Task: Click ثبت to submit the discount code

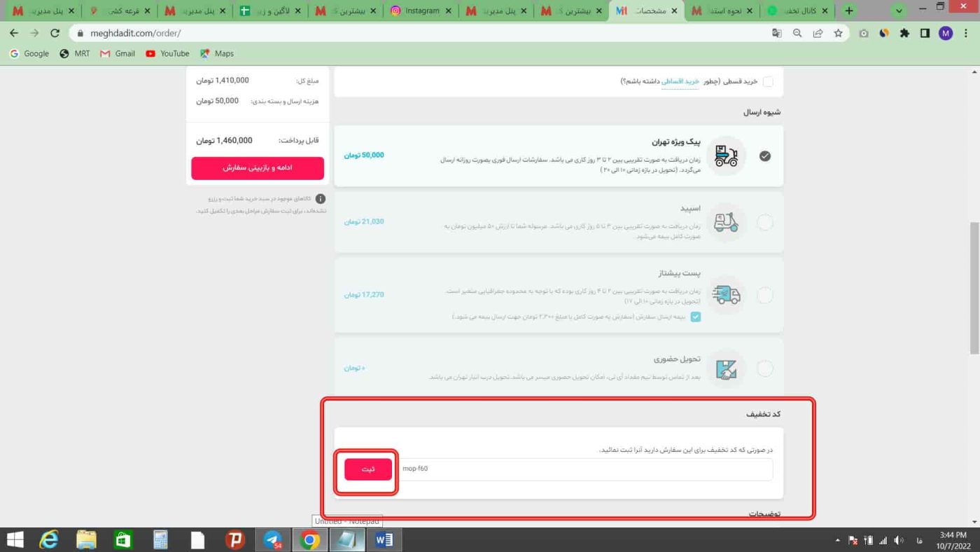Action: (x=367, y=469)
